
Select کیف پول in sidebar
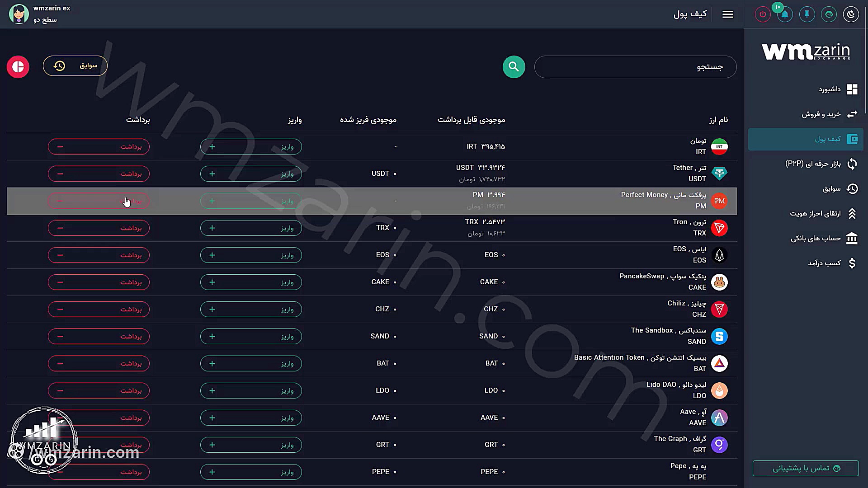click(806, 139)
